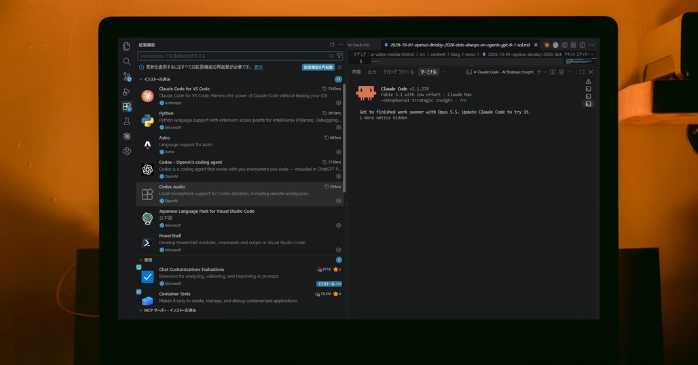Refresh the extensions list
This screenshot has height=365, width=698.
(x=332, y=45)
